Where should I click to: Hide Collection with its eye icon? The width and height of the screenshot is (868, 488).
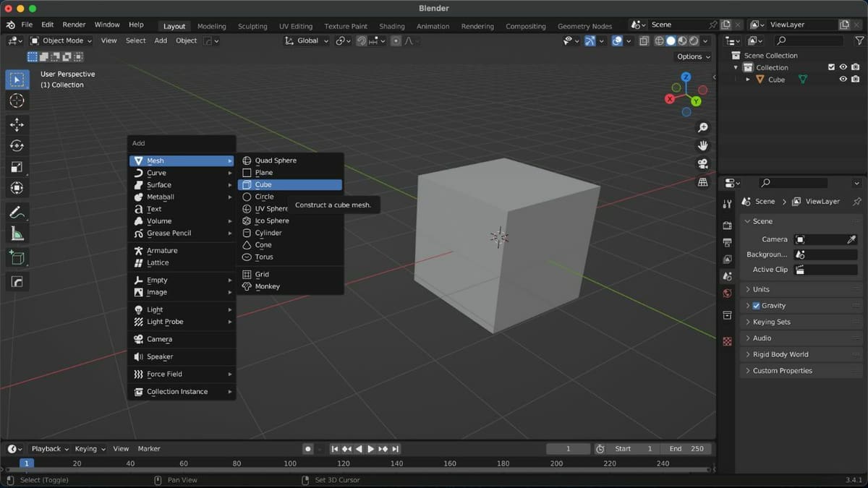(x=843, y=67)
